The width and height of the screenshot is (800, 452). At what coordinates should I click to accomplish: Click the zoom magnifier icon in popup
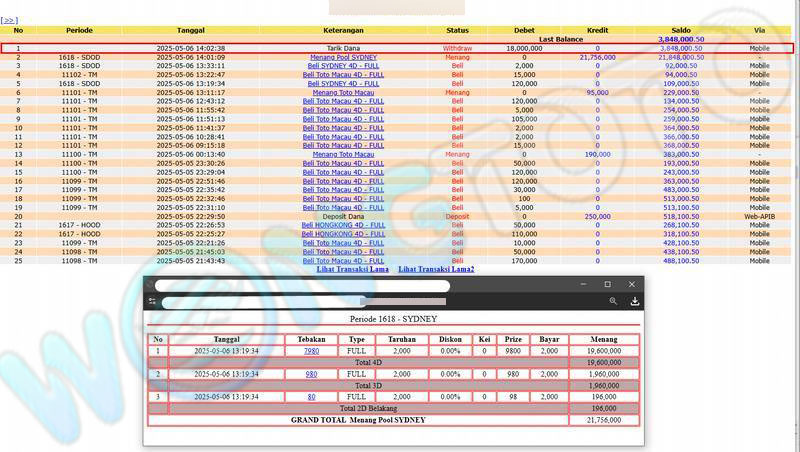(x=613, y=300)
